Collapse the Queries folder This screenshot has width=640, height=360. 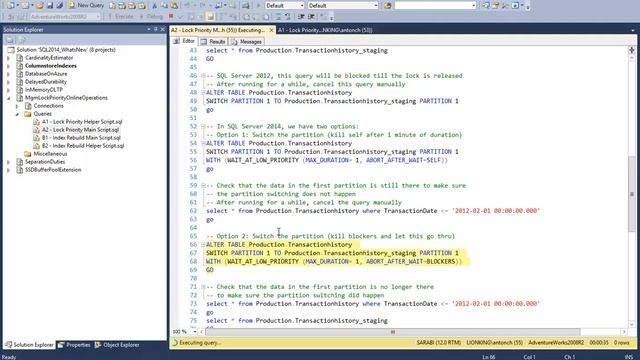pyautogui.click(x=17, y=114)
